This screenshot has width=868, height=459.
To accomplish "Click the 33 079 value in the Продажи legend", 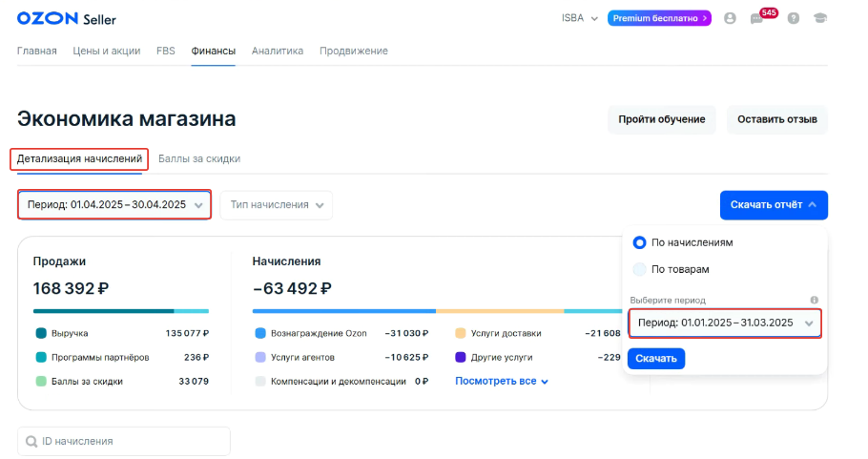I will 194,381.
